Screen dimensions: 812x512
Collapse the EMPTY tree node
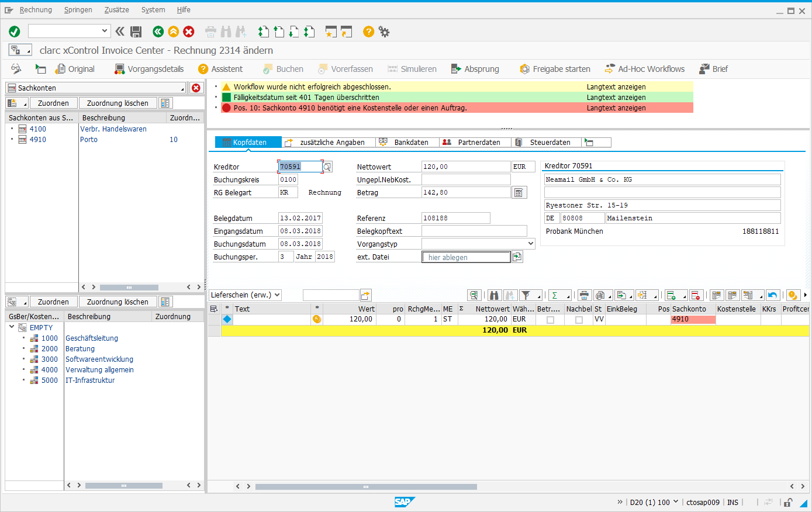coord(12,327)
